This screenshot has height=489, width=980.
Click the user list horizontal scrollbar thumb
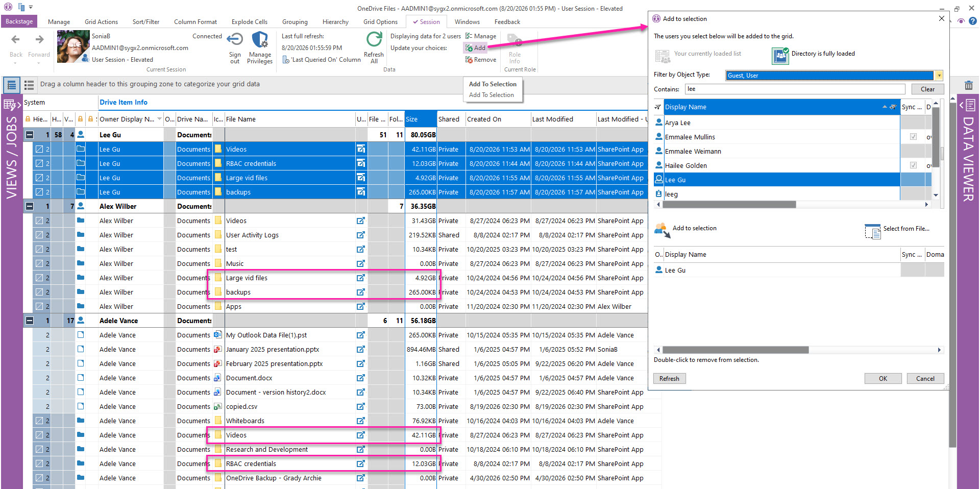729,205
